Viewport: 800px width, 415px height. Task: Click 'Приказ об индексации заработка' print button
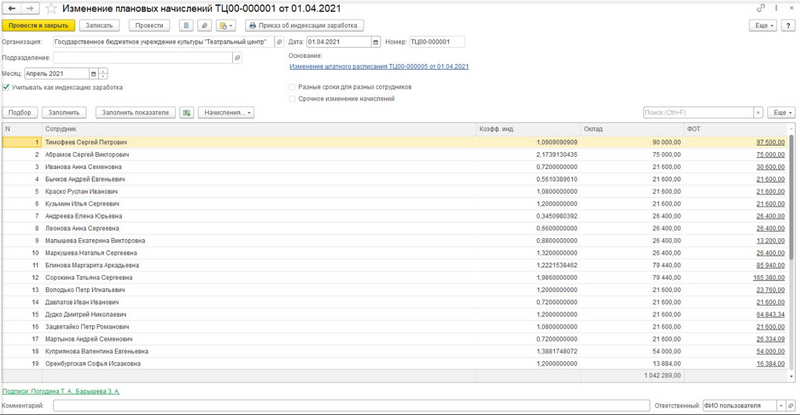(303, 25)
